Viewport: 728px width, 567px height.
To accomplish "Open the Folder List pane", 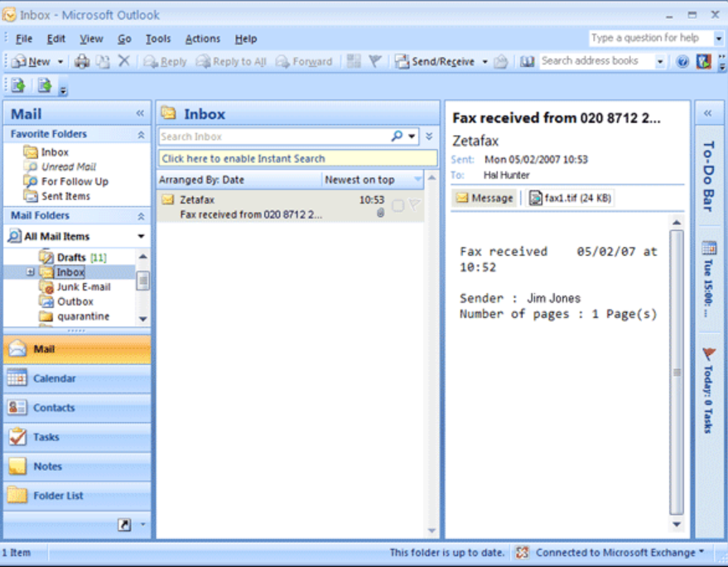I will [x=77, y=496].
